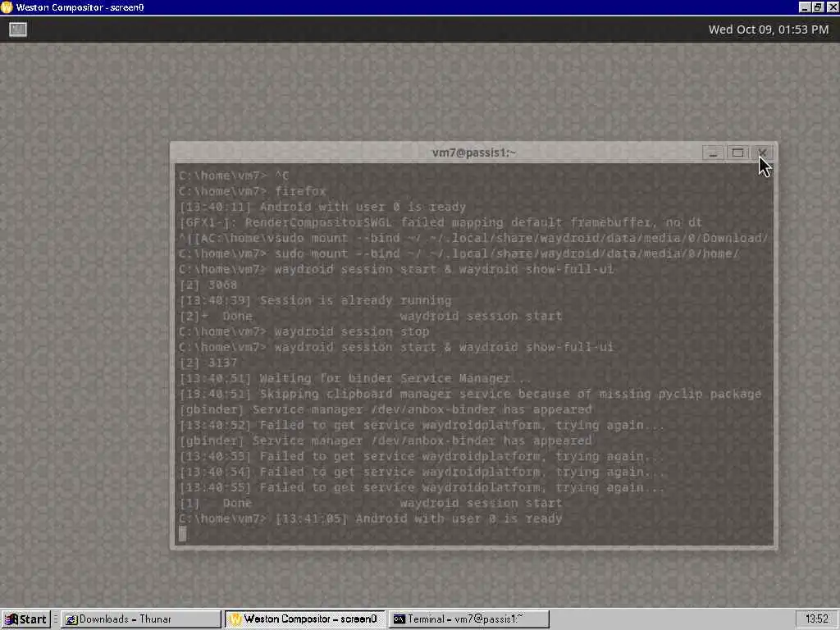The width and height of the screenshot is (840, 630).
Task: Restore the Weston Compositor outer window
Action: (x=818, y=7)
